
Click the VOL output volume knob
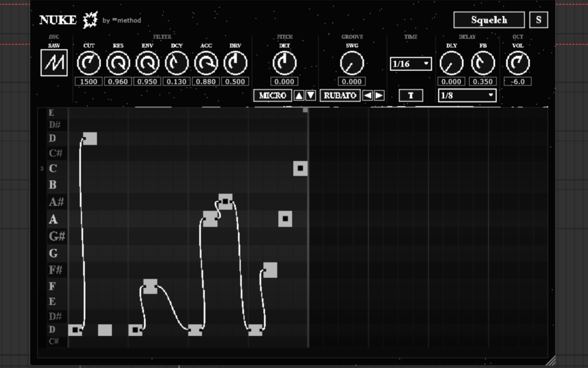[518, 63]
